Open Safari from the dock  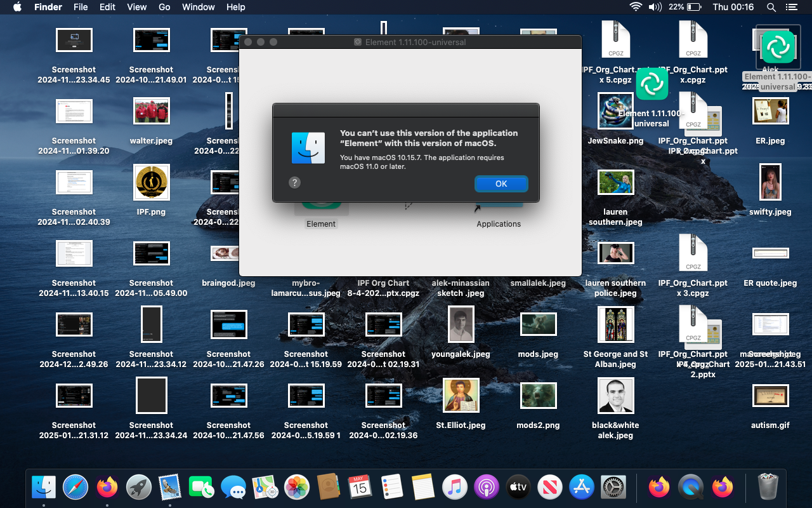pos(75,487)
